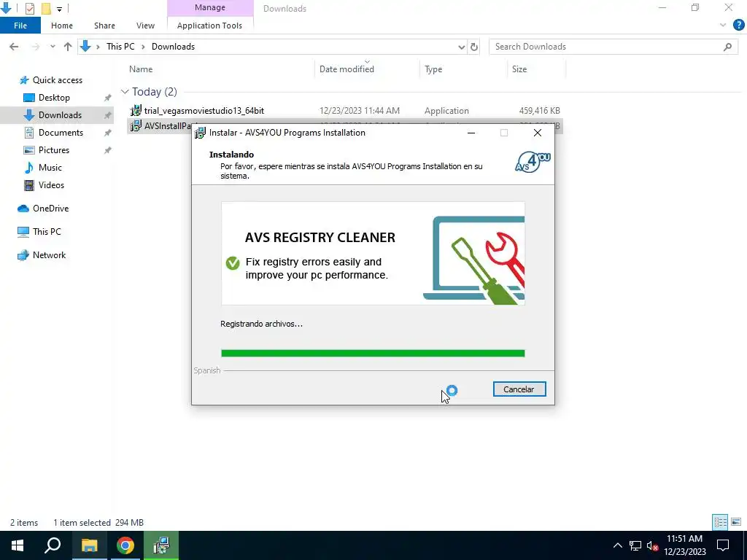Open the File menu in Explorer
This screenshot has height=560, width=747.
pos(20,26)
